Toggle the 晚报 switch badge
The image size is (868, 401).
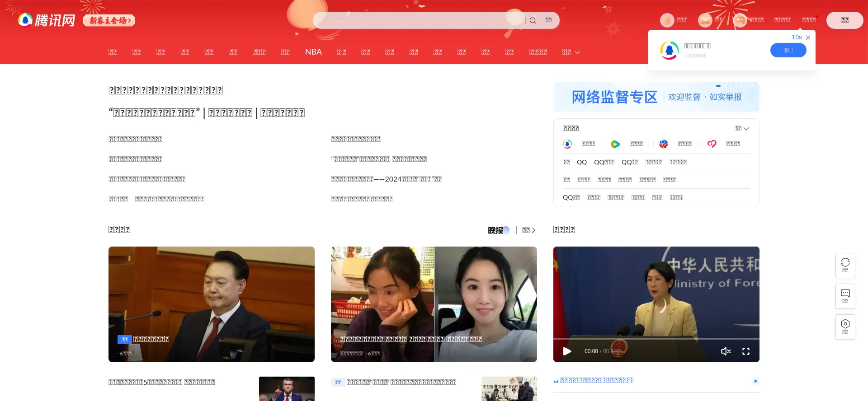(x=499, y=230)
